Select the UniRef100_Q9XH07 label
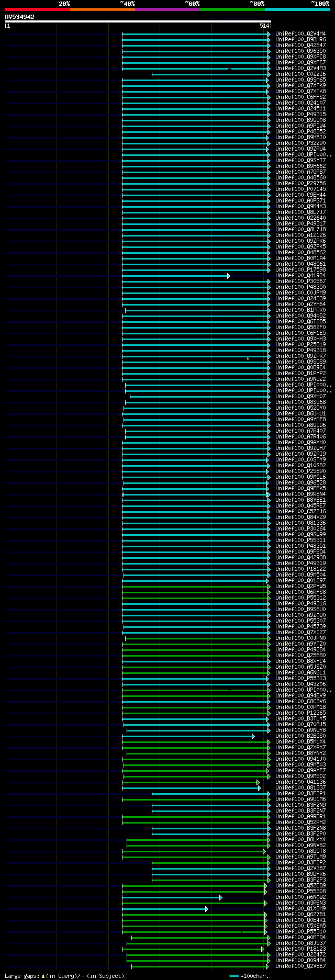Viewport: 335px width, 980px height. click(x=300, y=397)
